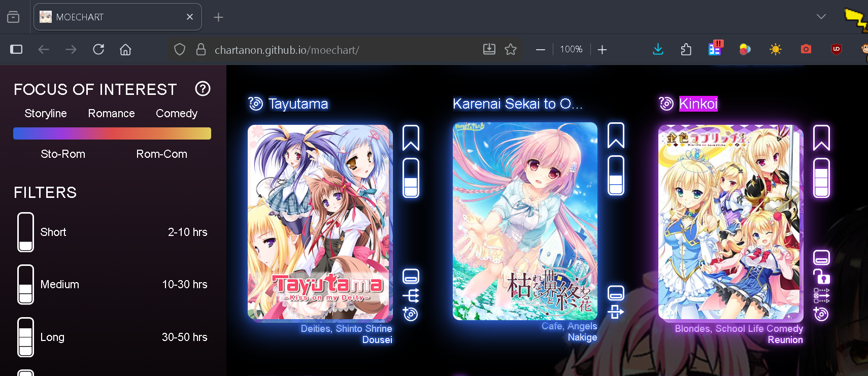Screen dimensions: 868x376
Task: Select the Sto-Rom focus option
Action: click(x=63, y=154)
